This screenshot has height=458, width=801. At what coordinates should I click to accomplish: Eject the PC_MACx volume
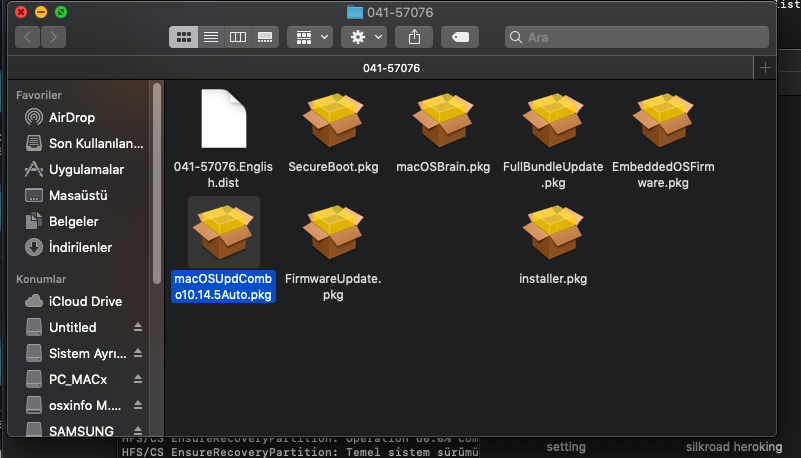(139, 380)
